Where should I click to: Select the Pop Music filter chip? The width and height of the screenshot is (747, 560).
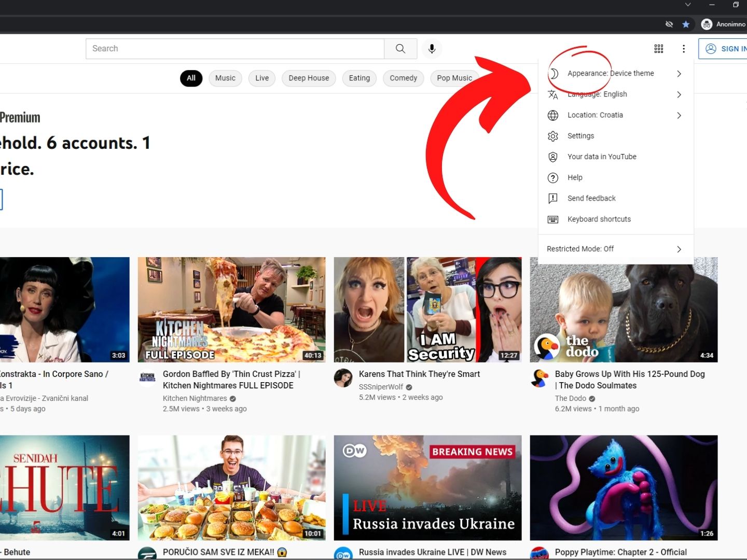pyautogui.click(x=454, y=78)
